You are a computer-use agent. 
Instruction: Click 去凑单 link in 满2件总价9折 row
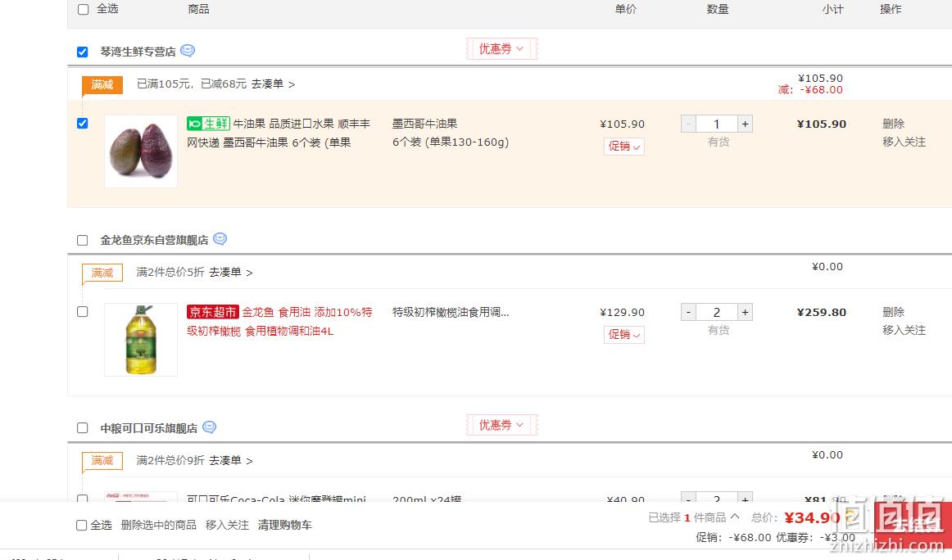point(231,460)
